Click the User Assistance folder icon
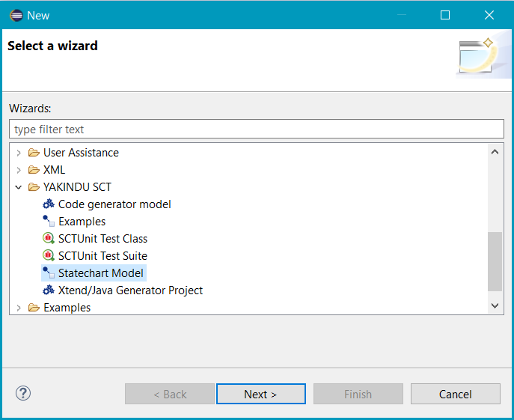The image size is (514, 420). (x=34, y=153)
